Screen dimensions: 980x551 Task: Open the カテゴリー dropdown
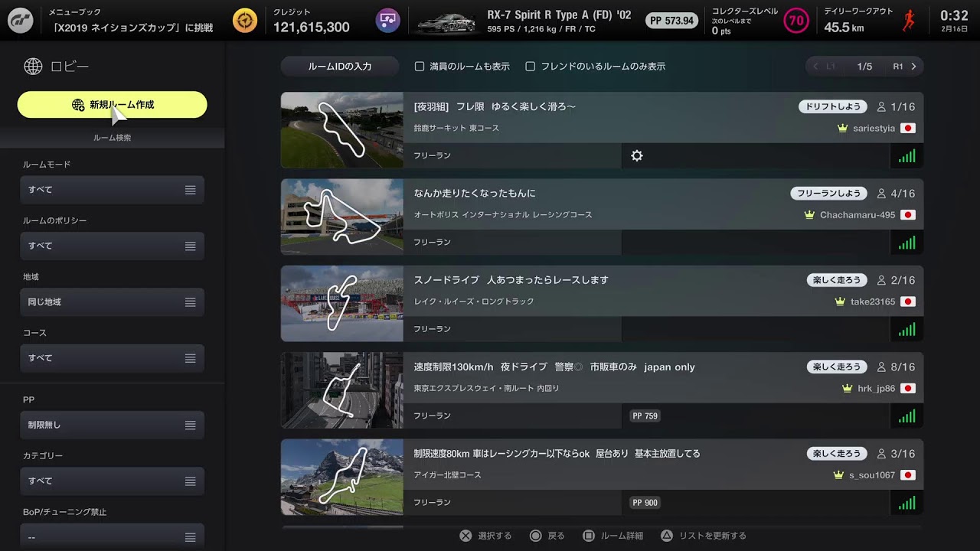(112, 481)
